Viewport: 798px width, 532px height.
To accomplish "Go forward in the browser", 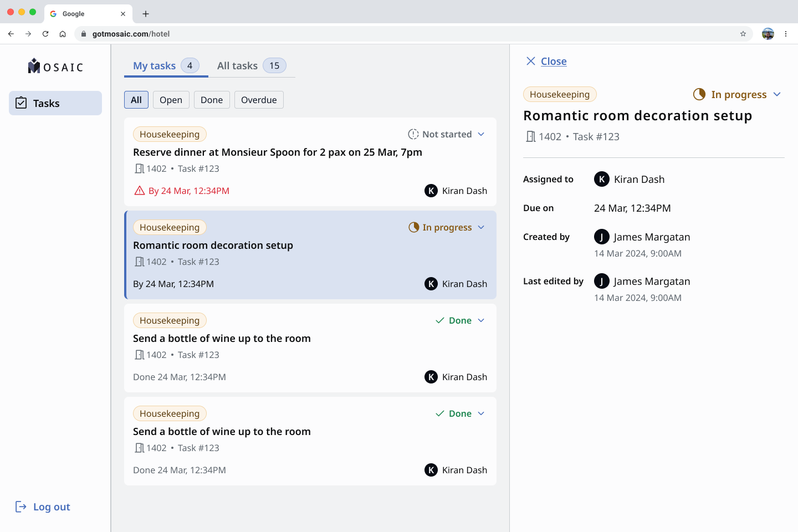I will [x=28, y=34].
